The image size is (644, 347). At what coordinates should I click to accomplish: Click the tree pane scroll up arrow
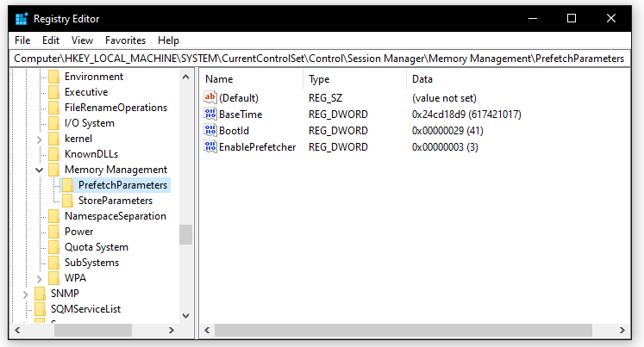point(185,77)
